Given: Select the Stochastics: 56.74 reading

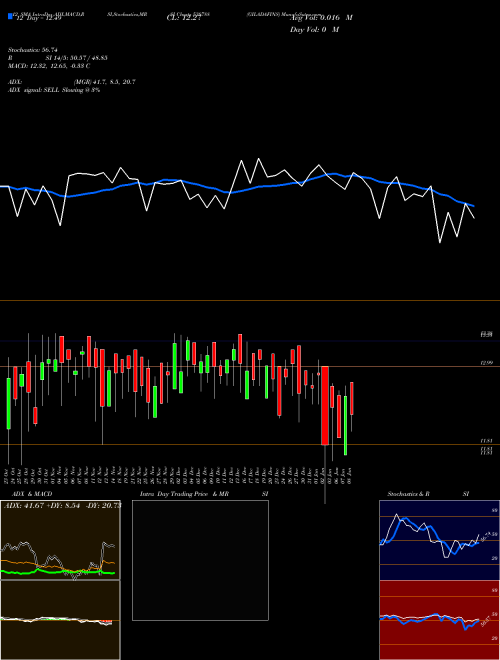Looking at the screenshot, I should pos(32,50).
